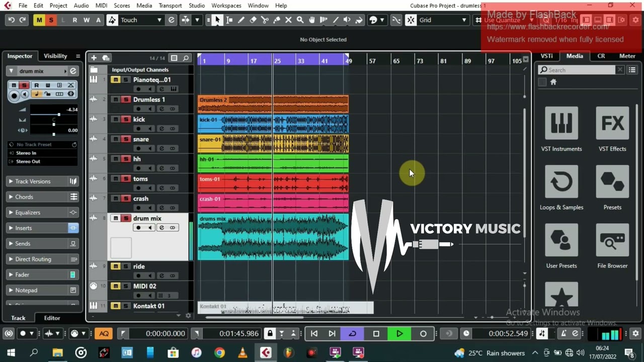The image size is (644, 362).
Task: Select the Drumless 2 audio event
Action: (273, 104)
